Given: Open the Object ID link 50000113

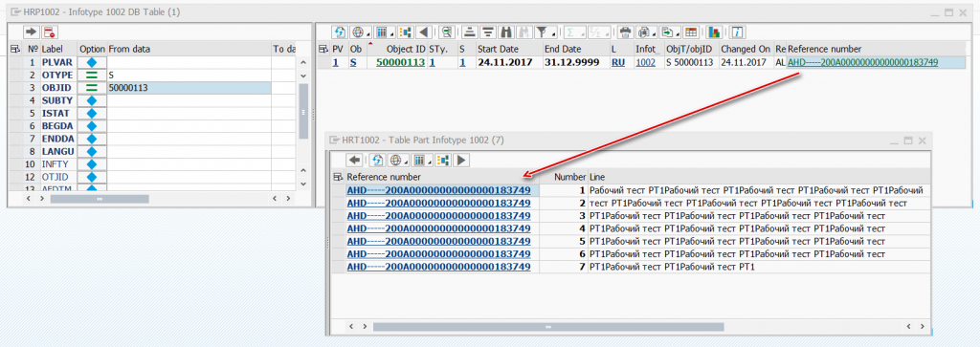Looking at the screenshot, I should pyautogui.click(x=401, y=62).
